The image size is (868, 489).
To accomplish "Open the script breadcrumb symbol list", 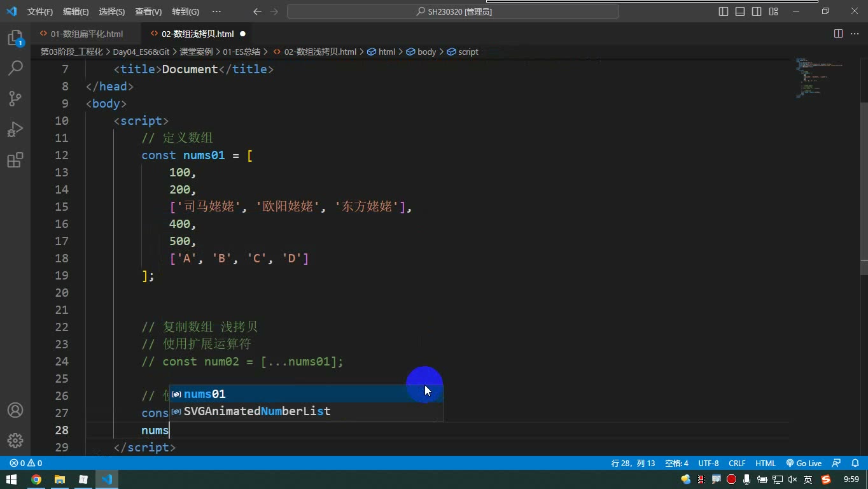I will pyautogui.click(x=463, y=52).
